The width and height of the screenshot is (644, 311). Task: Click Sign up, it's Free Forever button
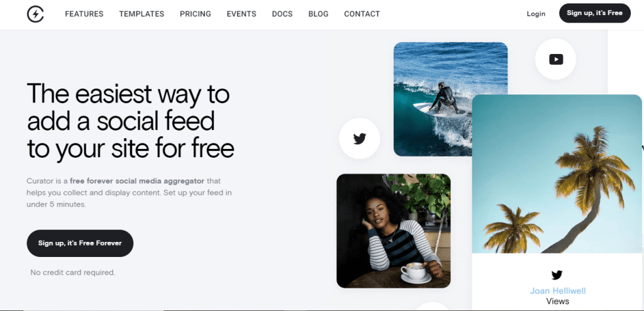(80, 243)
